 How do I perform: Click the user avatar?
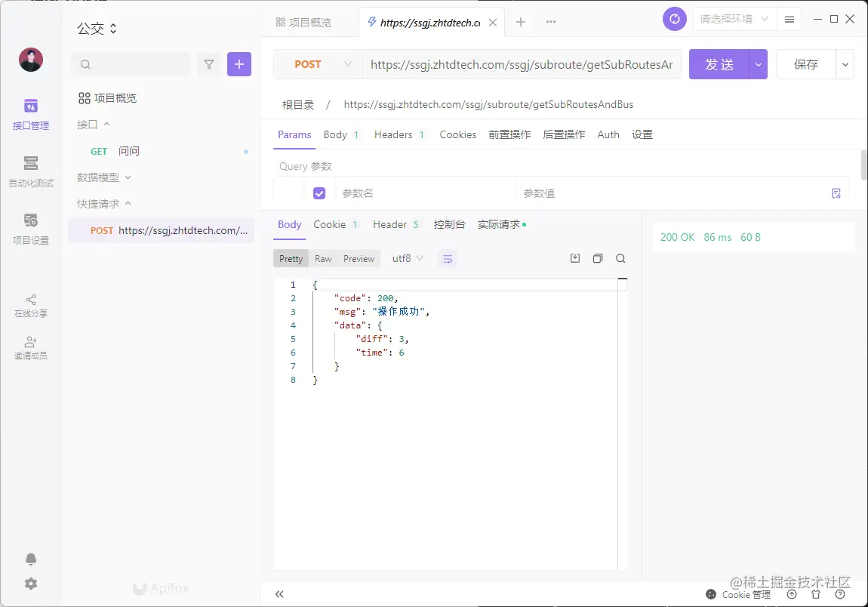pos(31,60)
